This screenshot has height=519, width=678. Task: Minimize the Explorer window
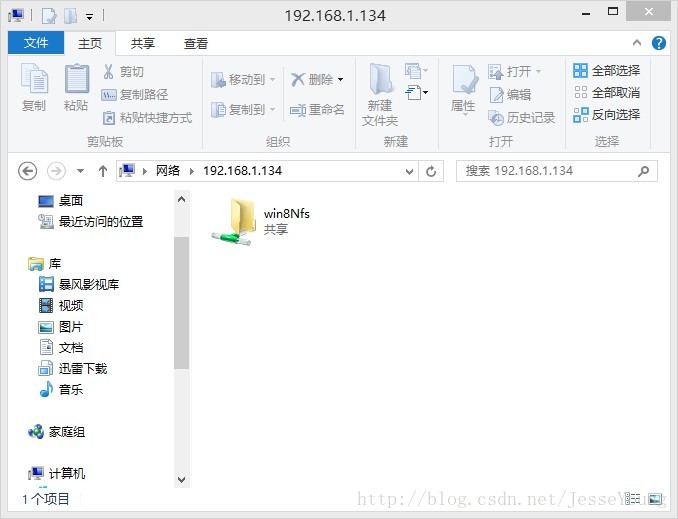[586, 13]
